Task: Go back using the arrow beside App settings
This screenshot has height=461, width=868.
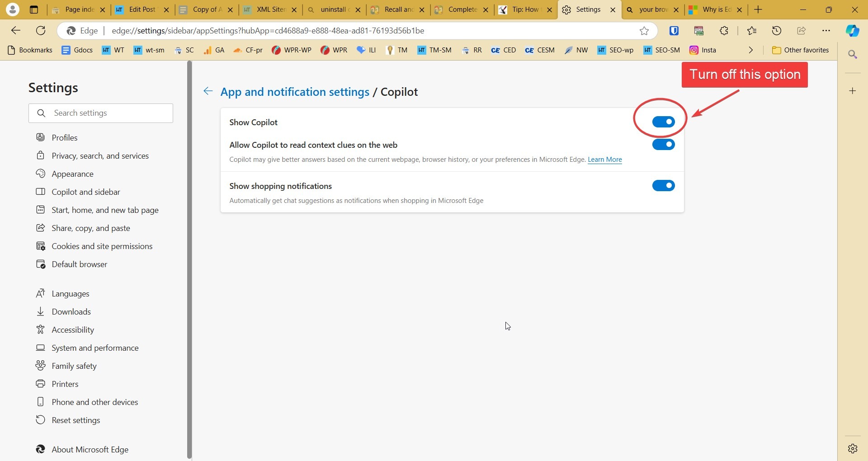Action: coord(208,91)
